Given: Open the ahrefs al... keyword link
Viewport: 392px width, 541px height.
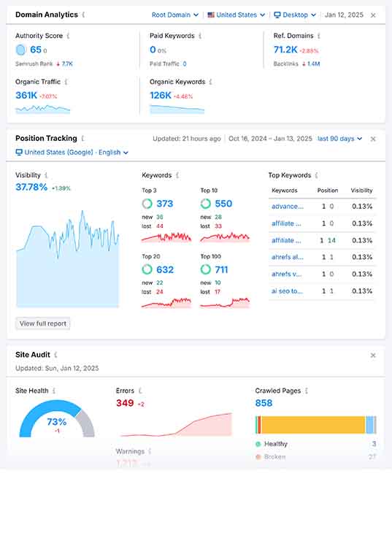Looking at the screenshot, I should pos(288,257).
